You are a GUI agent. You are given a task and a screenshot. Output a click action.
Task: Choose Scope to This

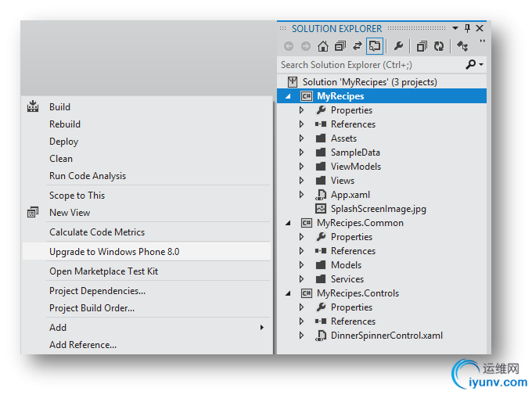pyautogui.click(x=148, y=195)
